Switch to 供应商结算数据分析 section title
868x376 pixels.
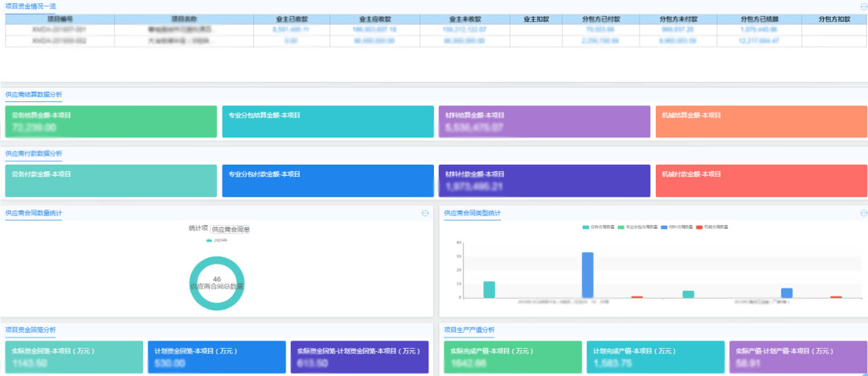point(33,94)
